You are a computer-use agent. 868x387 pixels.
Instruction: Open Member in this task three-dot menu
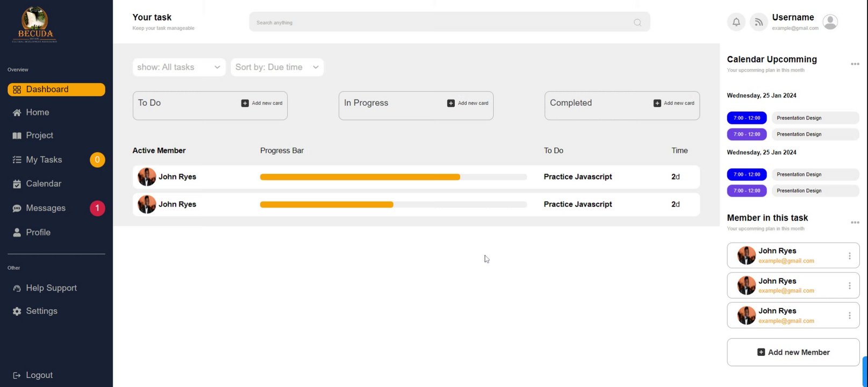[855, 223]
